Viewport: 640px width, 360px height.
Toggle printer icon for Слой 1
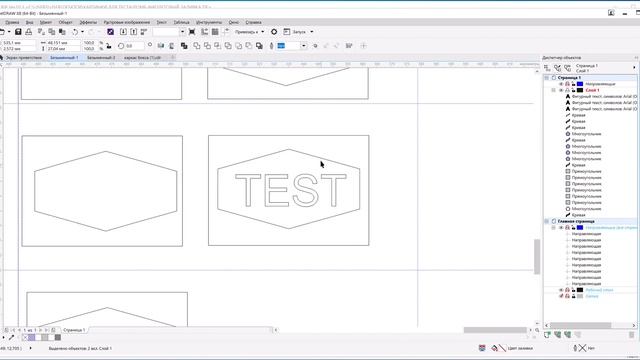(x=567, y=90)
